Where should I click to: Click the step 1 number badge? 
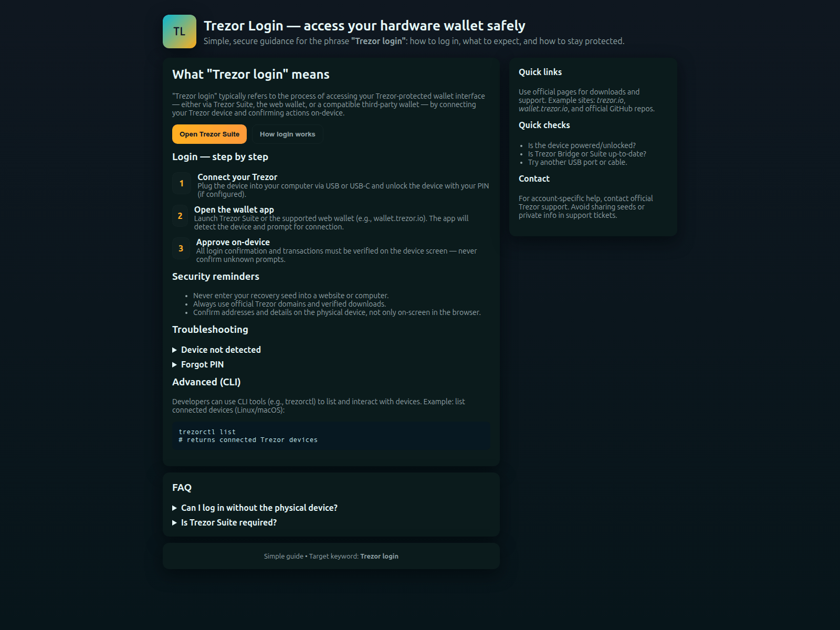[182, 184]
